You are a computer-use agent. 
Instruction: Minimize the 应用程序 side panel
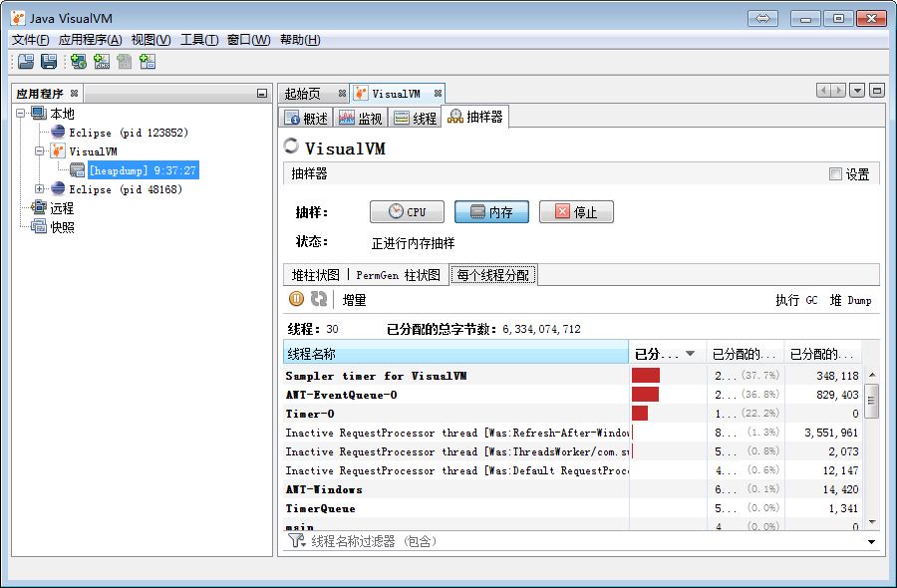pyautogui.click(x=262, y=94)
